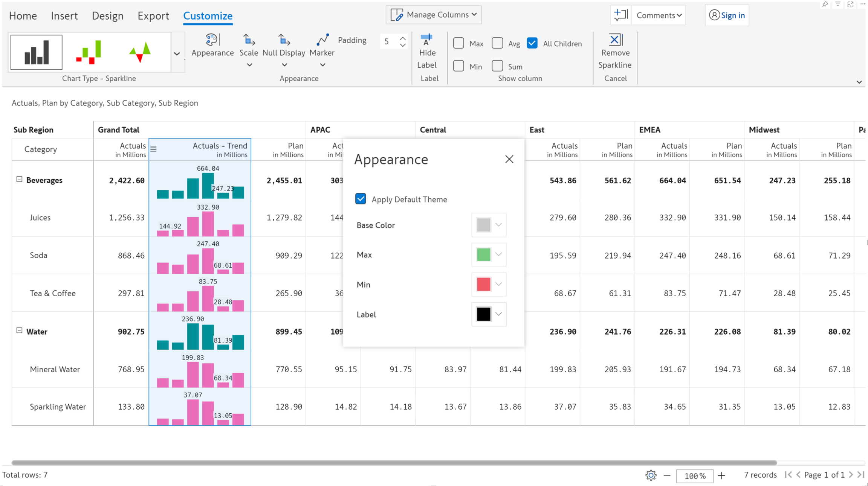Click the Sign in button

coord(727,15)
